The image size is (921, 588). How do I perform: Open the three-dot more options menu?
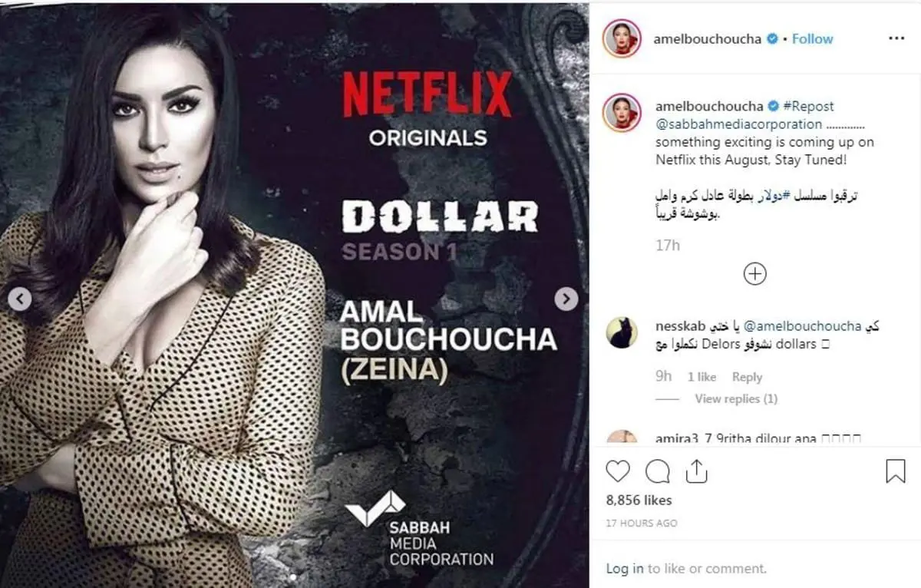click(896, 38)
